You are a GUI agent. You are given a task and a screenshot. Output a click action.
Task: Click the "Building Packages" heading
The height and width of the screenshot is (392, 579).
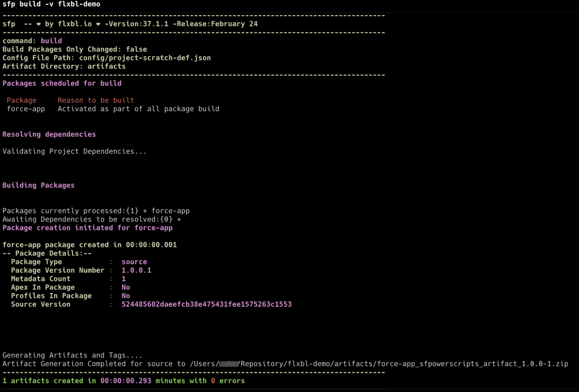38,185
